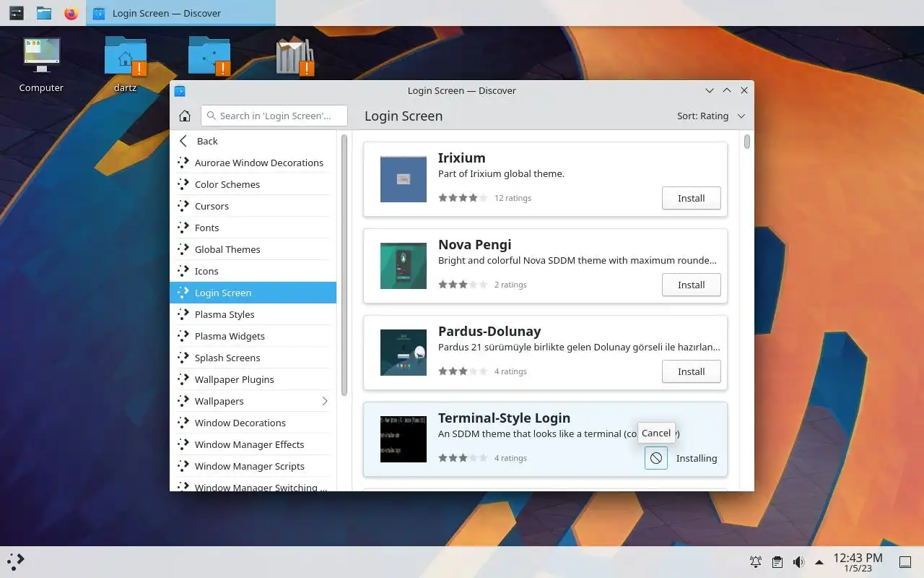Click the Search in 'Login Screen' field
The width and height of the screenshot is (924, 578).
point(274,116)
